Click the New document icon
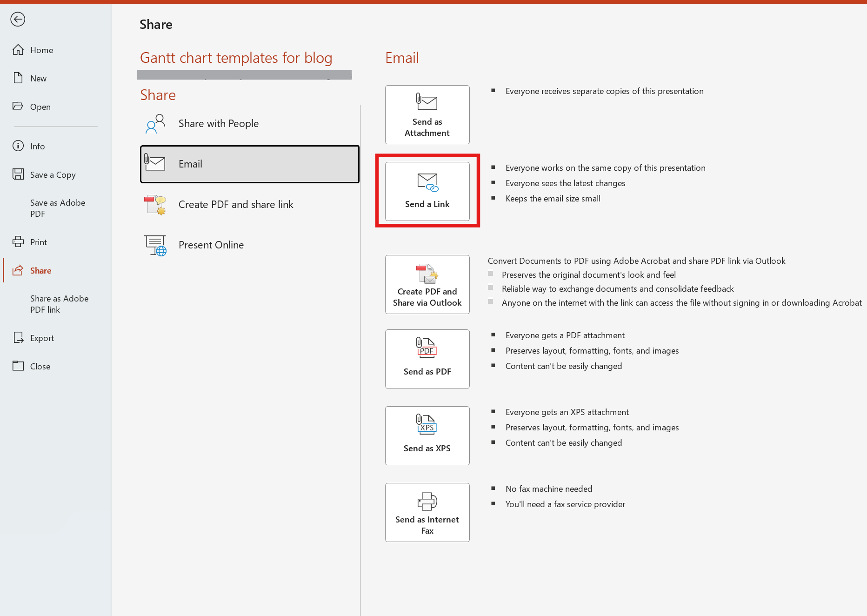867x616 pixels. [18, 78]
